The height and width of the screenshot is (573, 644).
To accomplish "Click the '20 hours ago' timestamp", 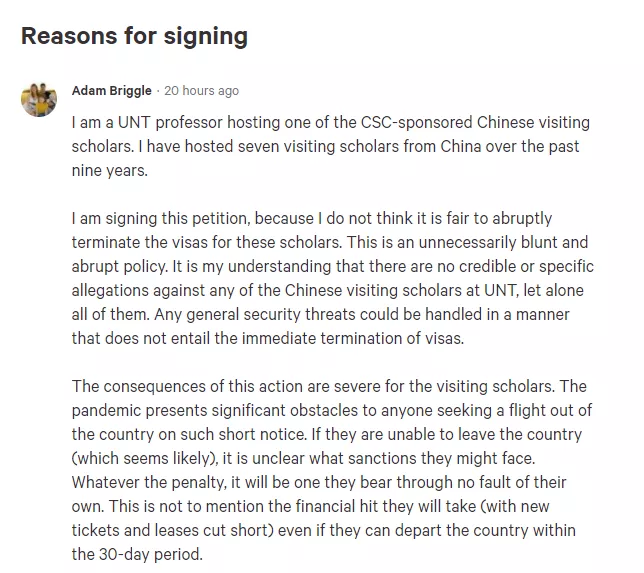I will [201, 91].
